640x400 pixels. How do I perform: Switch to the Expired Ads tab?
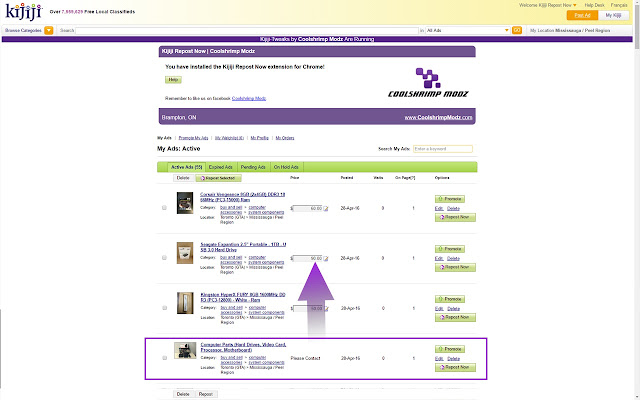tap(220, 167)
